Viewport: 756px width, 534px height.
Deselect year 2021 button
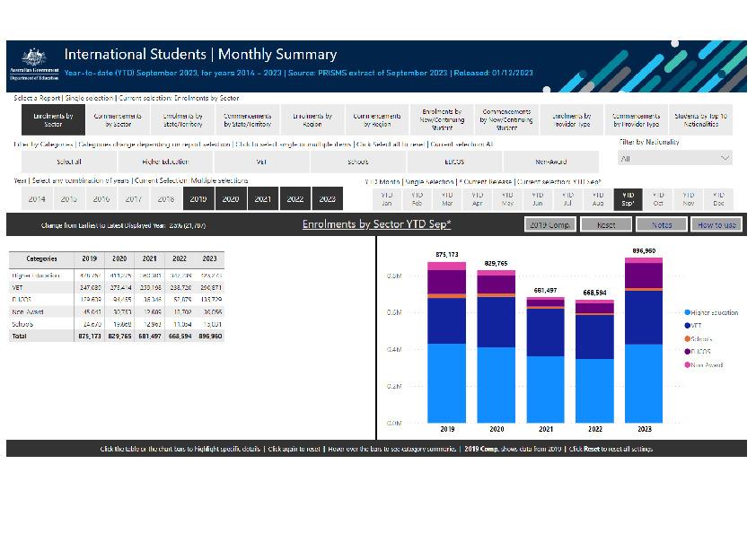coord(263,198)
